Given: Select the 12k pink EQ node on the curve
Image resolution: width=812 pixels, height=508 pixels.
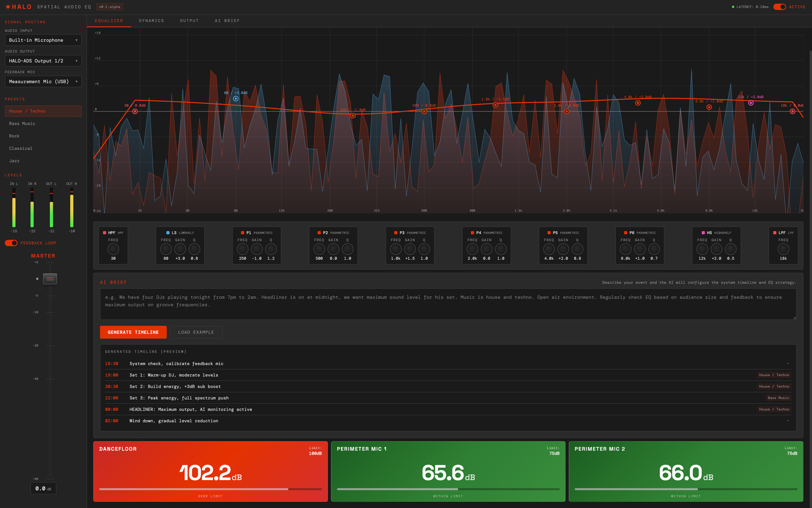Looking at the screenshot, I should click(x=751, y=103).
